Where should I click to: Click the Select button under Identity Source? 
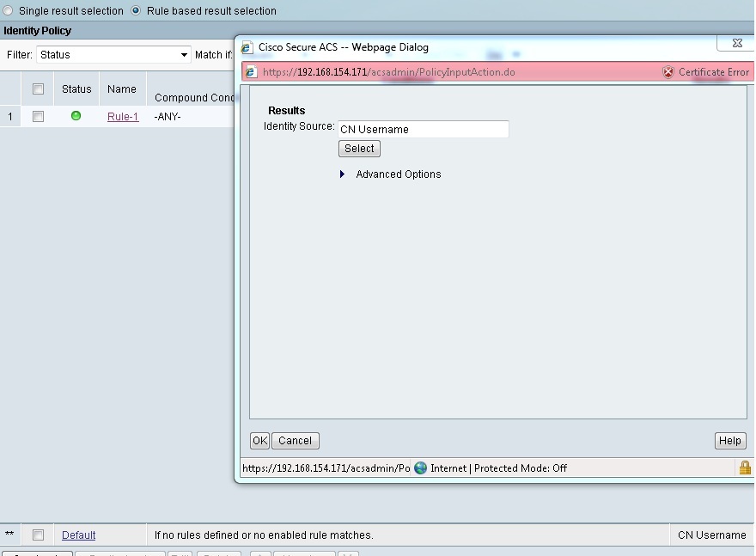(359, 149)
